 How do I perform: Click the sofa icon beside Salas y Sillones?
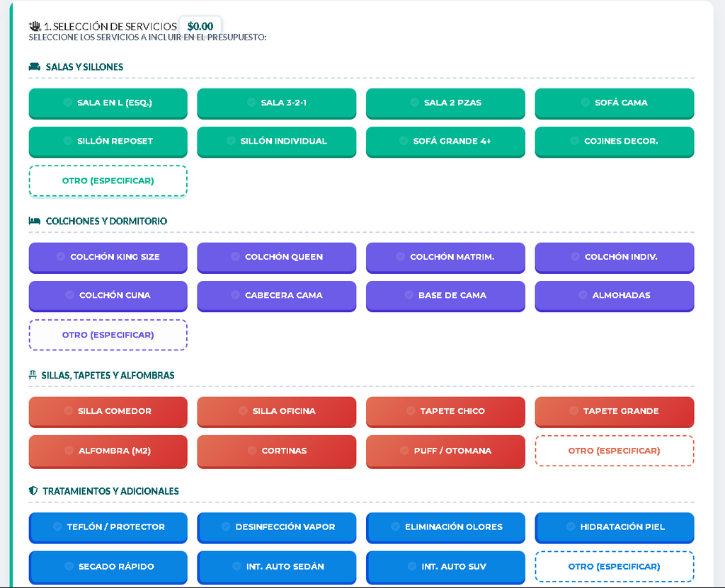pyautogui.click(x=34, y=67)
